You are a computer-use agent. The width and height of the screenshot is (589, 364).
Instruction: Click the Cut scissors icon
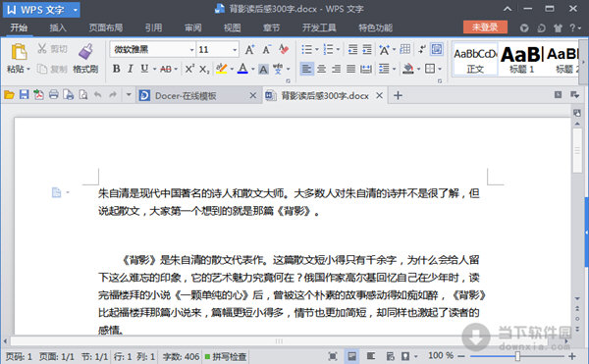[41, 49]
